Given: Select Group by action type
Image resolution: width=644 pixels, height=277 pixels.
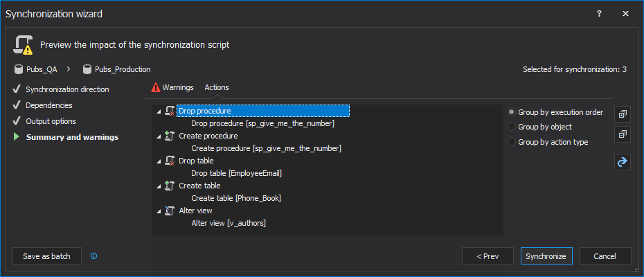Looking at the screenshot, I should (512, 142).
